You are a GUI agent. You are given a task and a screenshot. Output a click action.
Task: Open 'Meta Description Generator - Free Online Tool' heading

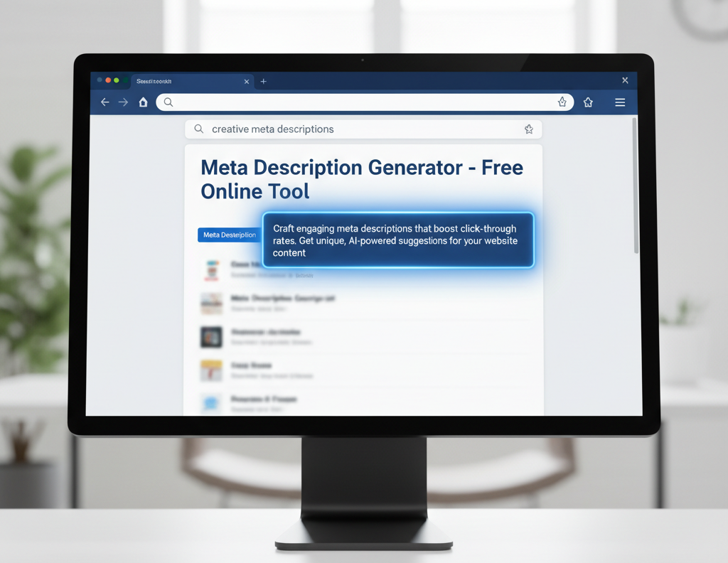(361, 179)
